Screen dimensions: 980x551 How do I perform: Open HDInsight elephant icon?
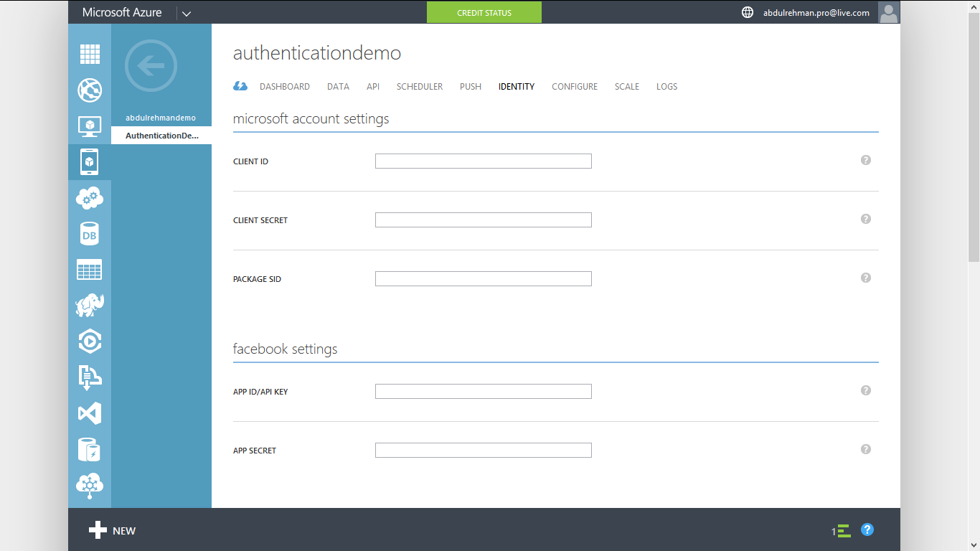point(90,306)
